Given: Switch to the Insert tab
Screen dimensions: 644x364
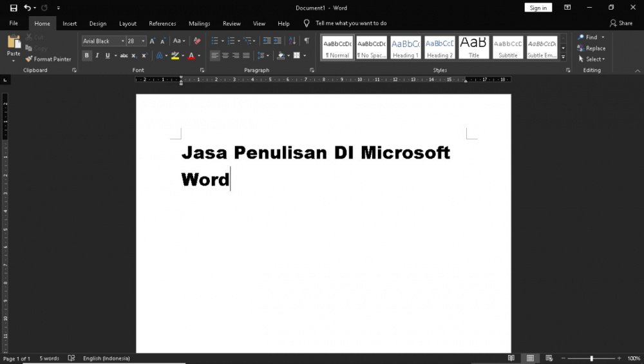Looking at the screenshot, I should point(70,23).
